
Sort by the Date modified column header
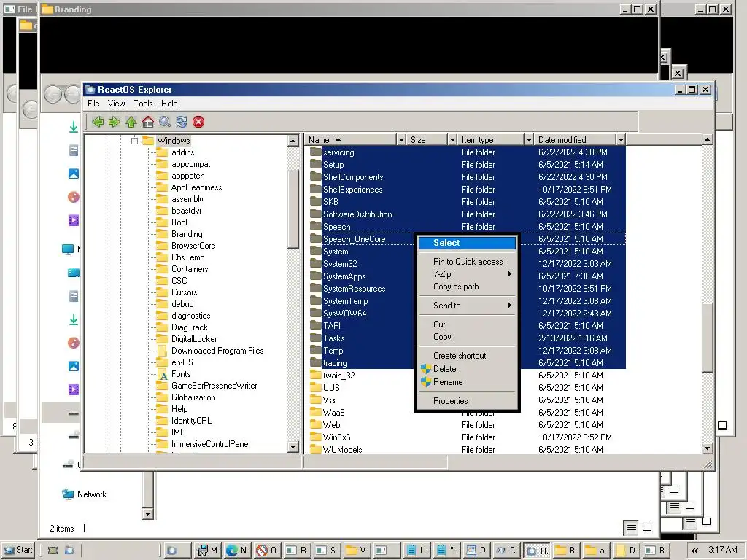pyautogui.click(x=575, y=140)
